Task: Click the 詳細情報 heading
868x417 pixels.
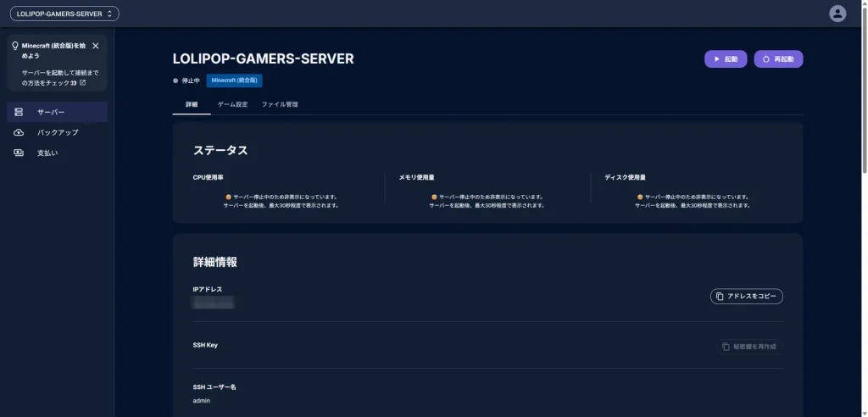Action: tap(214, 262)
